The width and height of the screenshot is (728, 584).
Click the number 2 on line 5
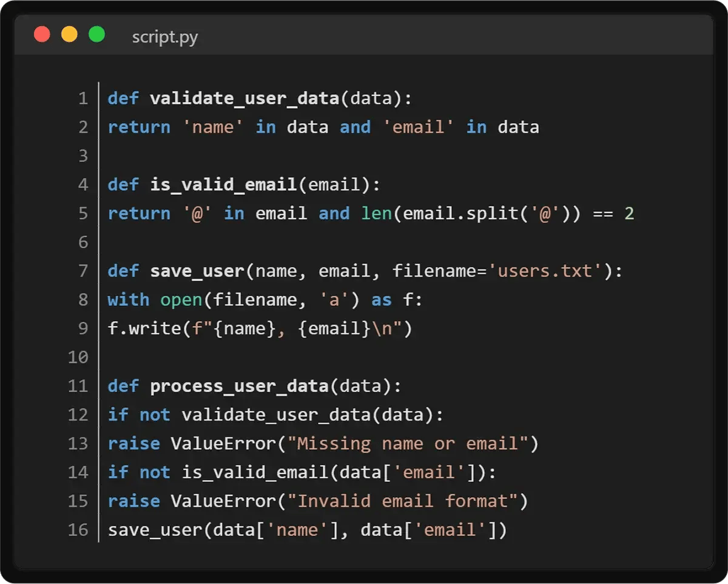pyautogui.click(x=629, y=214)
